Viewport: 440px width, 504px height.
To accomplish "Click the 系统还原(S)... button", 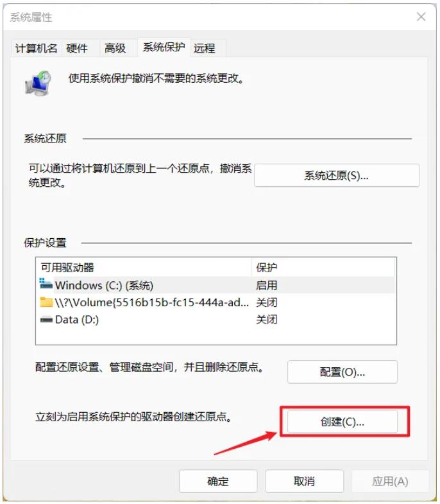I will pos(337,175).
